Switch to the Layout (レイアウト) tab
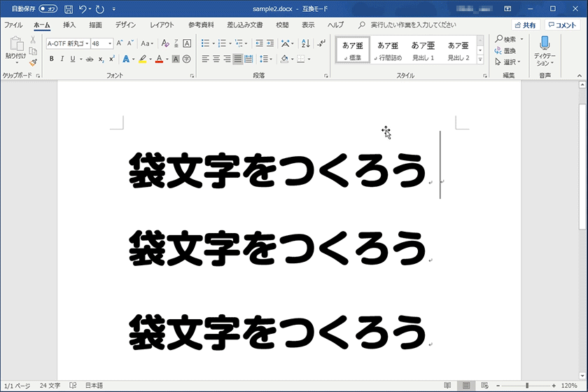Image resolution: width=588 pixels, height=392 pixels. pos(162,25)
